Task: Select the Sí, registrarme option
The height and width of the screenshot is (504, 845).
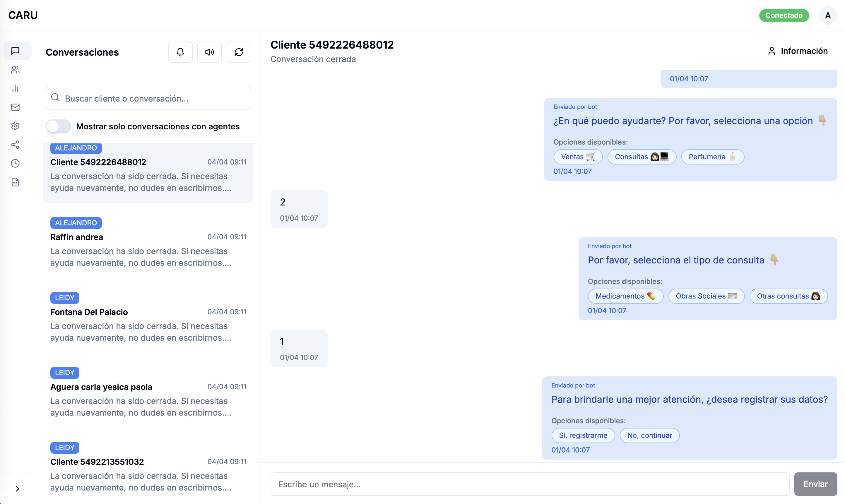Action: click(x=583, y=436)
